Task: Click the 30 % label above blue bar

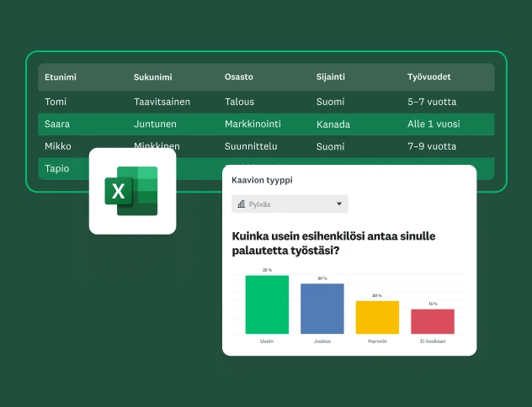Action: coord(322,278)
